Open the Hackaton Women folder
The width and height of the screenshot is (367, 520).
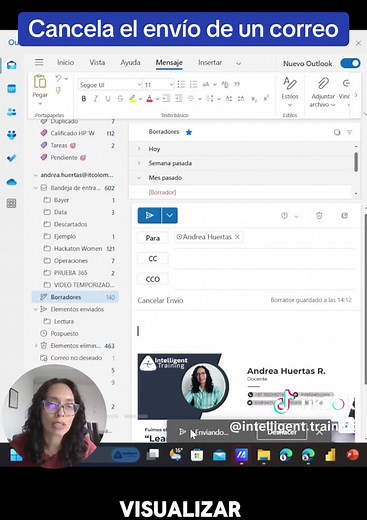[x=79, y=249]
